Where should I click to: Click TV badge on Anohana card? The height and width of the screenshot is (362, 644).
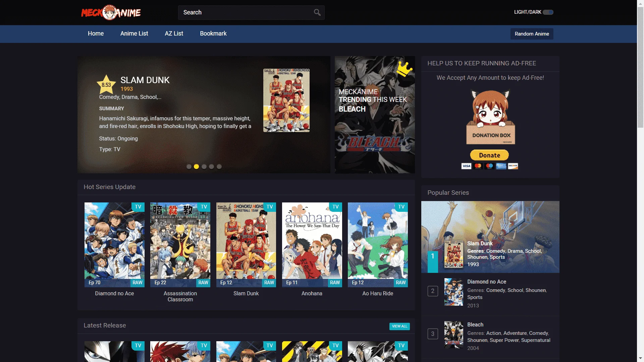336,207
